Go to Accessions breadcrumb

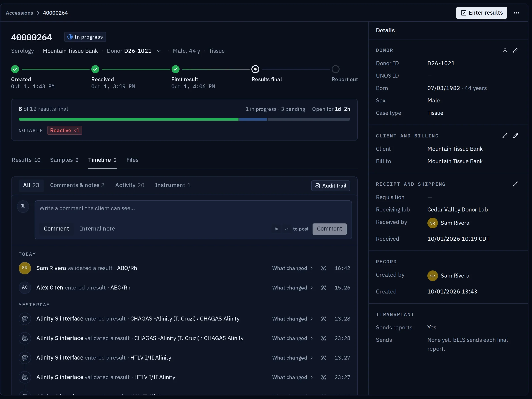click(20, 13)
